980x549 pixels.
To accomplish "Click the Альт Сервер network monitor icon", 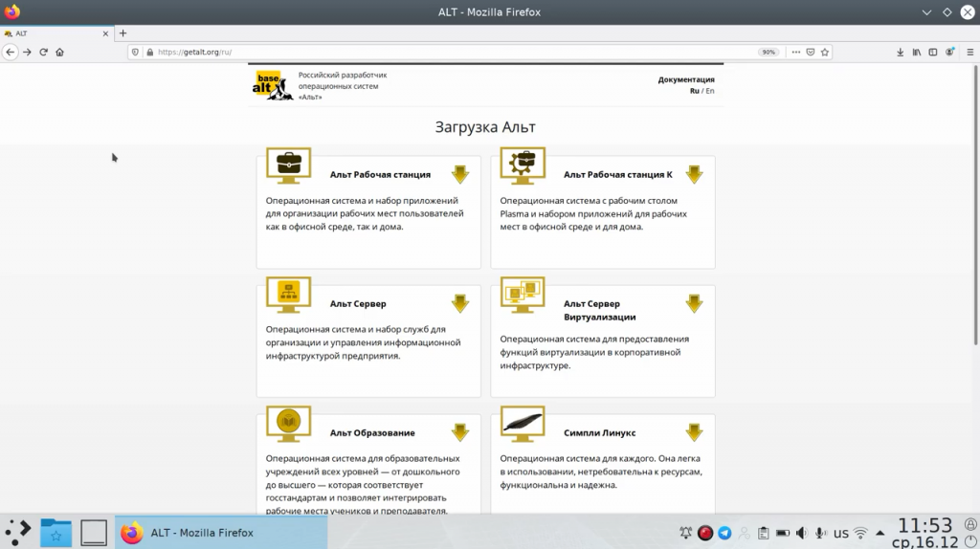I will point(289,295).
